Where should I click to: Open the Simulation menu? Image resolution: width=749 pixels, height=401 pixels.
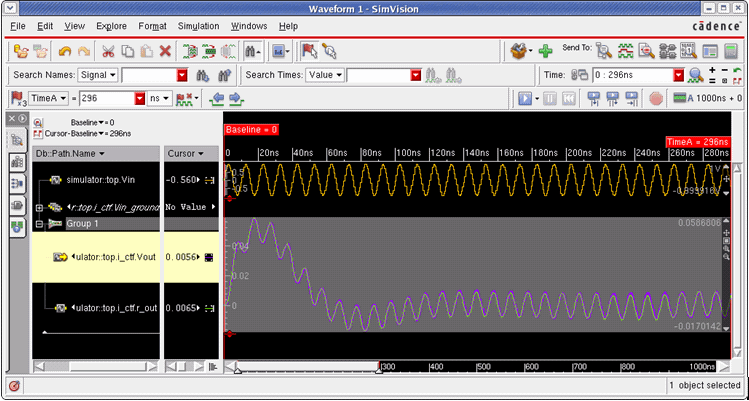point(198,24)
